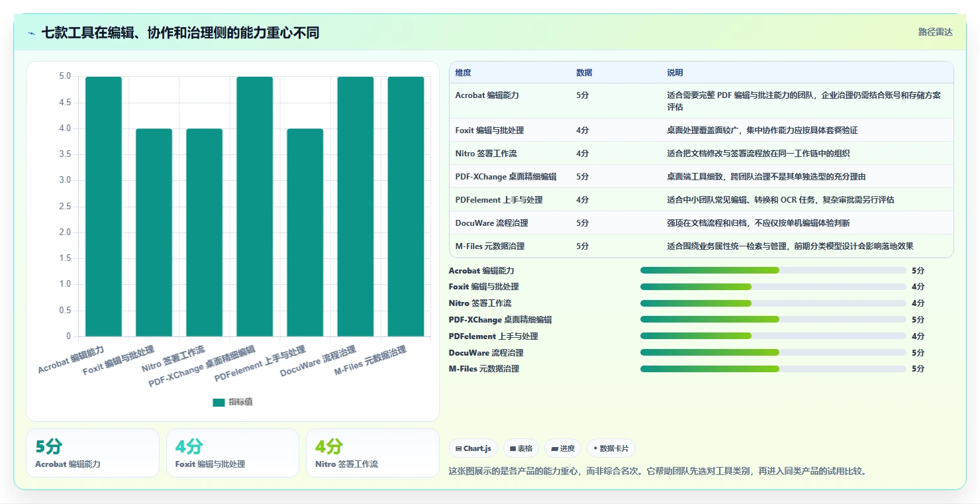Click the Acrobat 编辑能力 progress bar
Image resolution: width=980 pixels, height=504 pixels.
(773, 270)
